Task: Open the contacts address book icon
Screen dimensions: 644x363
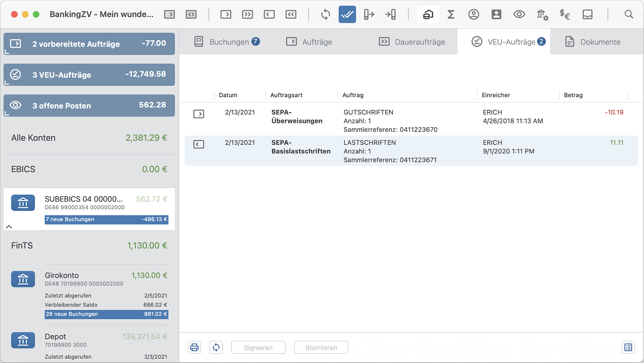Action: (496, 14)
